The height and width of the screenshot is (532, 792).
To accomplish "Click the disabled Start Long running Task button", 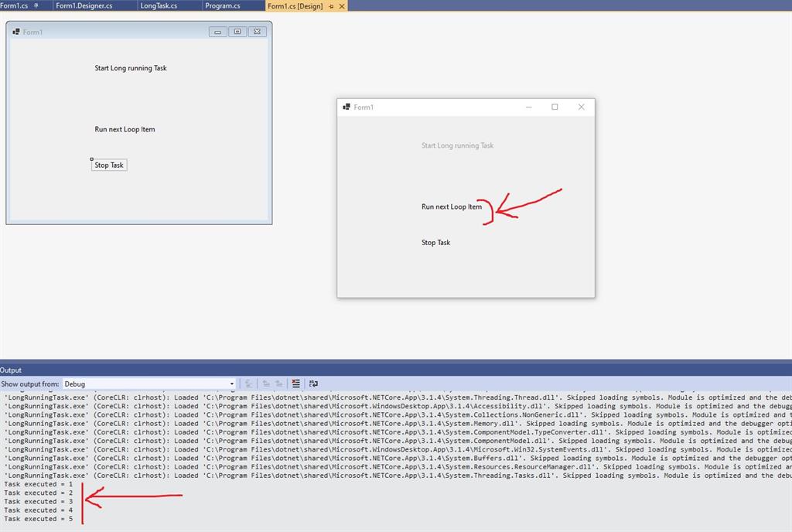I will (x=457, y=145).
